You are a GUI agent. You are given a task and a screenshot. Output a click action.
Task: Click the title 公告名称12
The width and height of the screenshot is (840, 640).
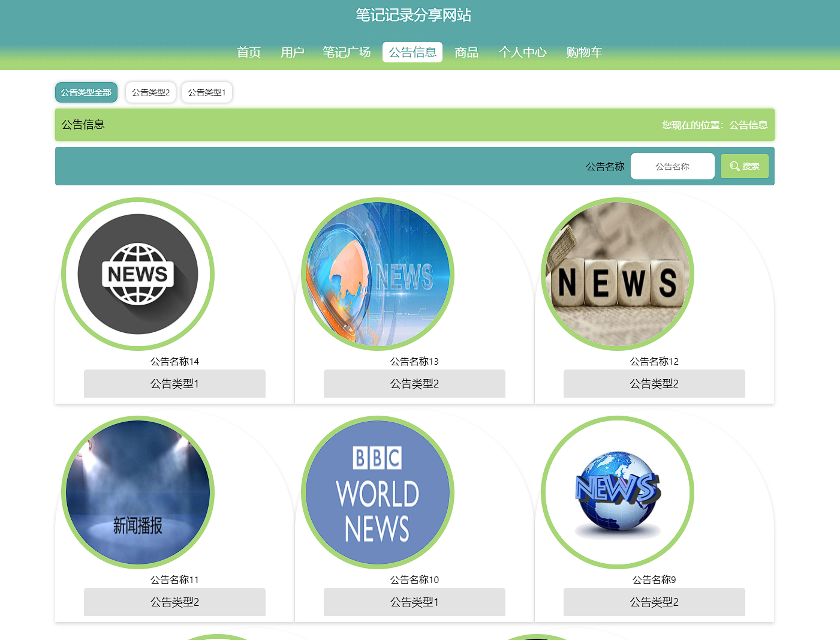(654, 361)
